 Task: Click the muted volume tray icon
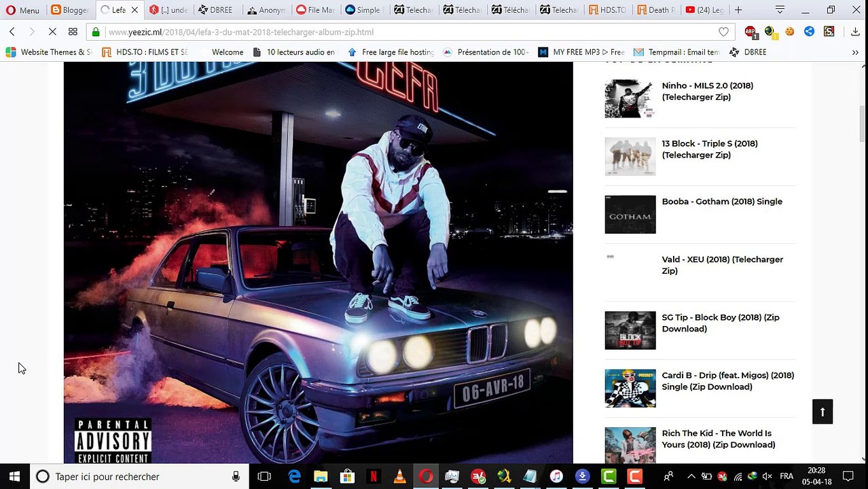click(768, 476)
